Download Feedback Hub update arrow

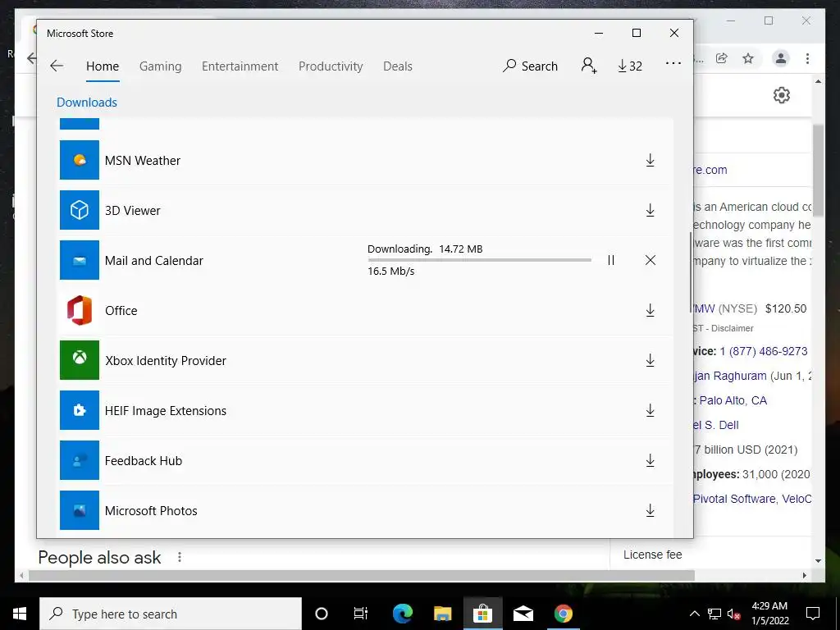click(650, 461)
